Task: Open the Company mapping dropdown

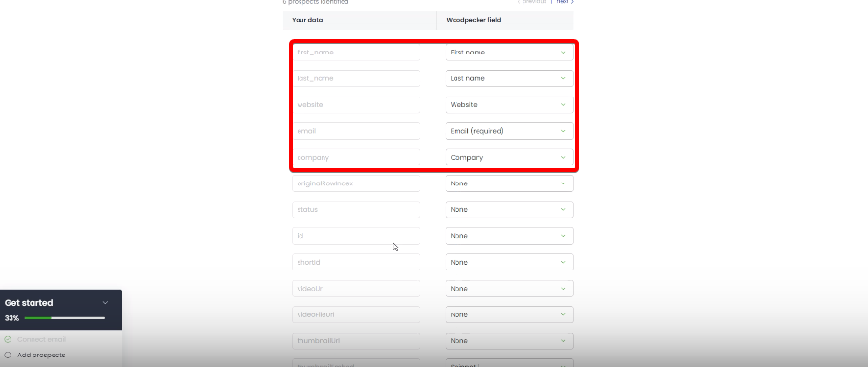Action: point(509,157)
